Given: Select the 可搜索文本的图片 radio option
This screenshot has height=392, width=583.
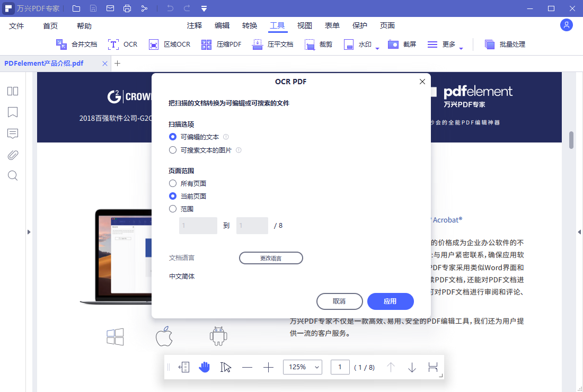Looking at the screenshot, I should point(173,150).
